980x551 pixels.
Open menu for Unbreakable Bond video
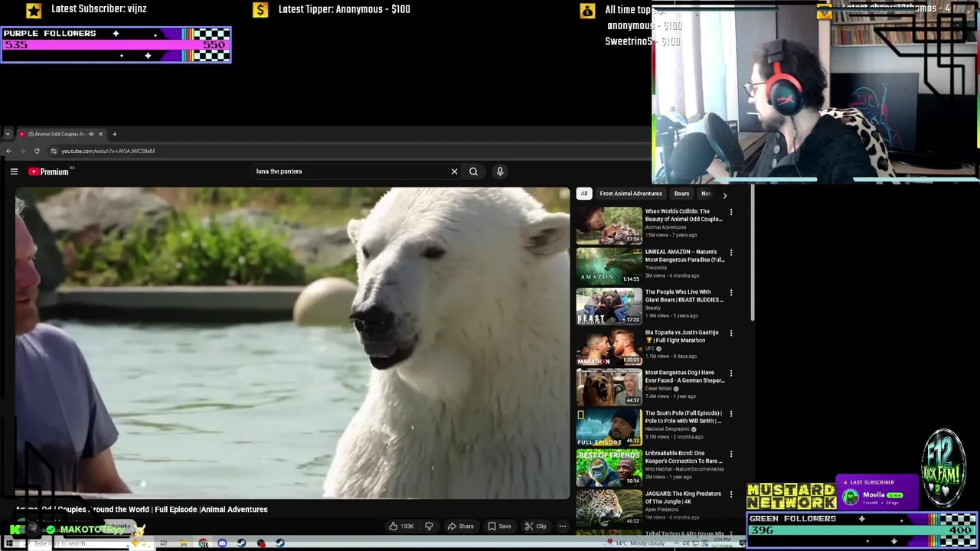click(x=730, y=454)
